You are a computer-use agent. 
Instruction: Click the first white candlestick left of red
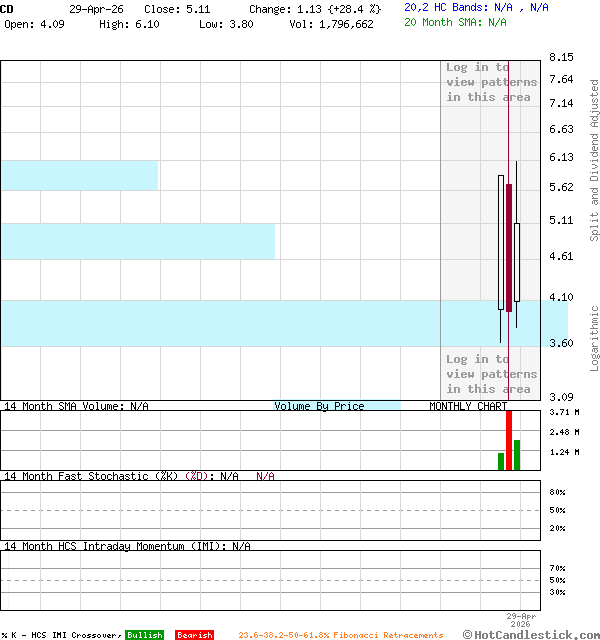pos(501,242)
